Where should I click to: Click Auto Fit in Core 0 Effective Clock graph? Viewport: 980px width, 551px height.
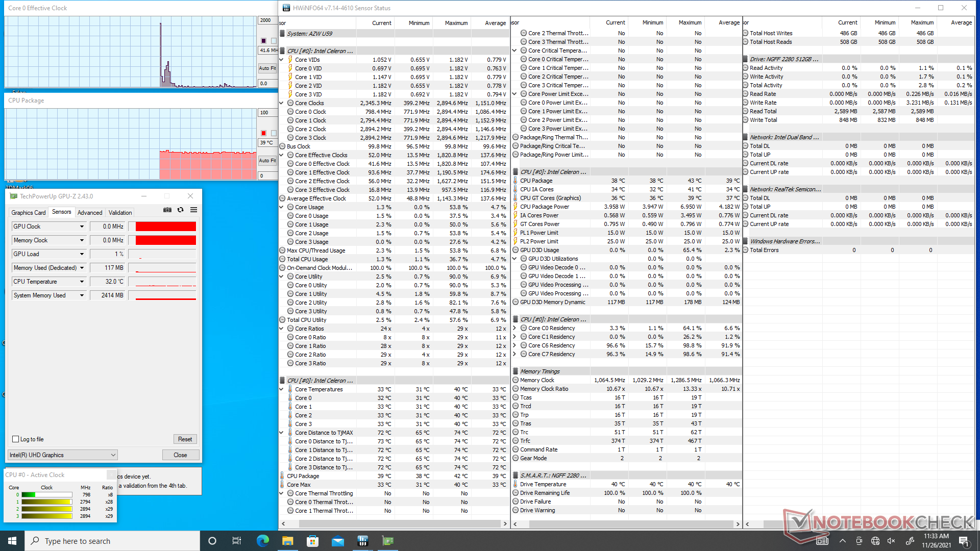[x=267, y=68]
